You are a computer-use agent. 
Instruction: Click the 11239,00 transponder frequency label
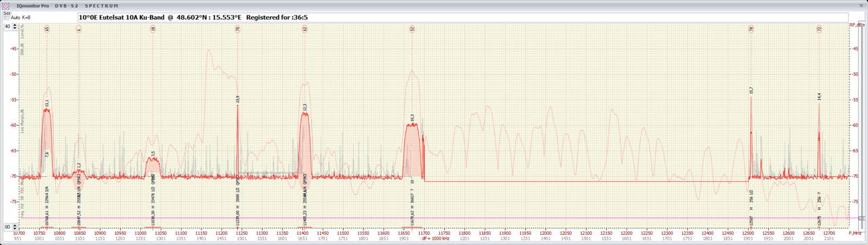[237, 219]
